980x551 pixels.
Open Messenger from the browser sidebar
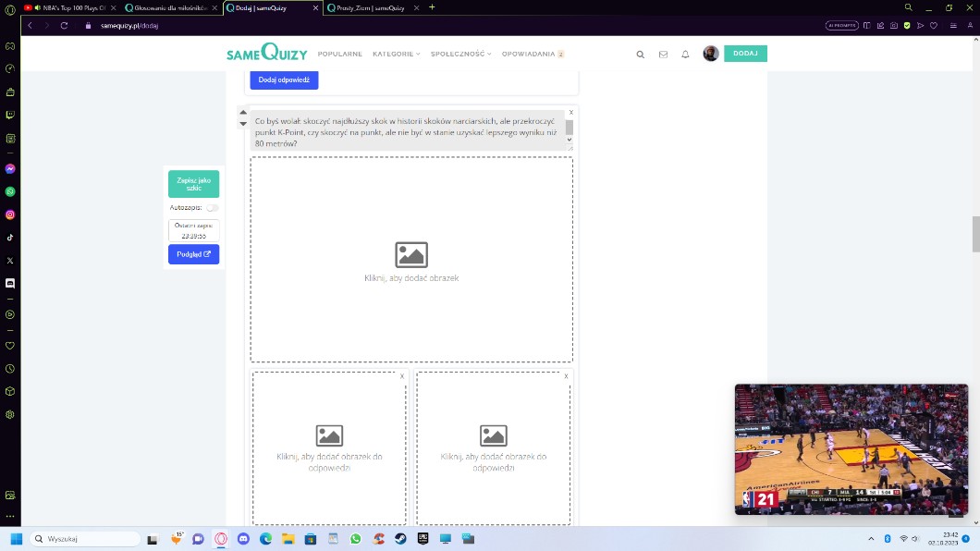pos(10,169)
